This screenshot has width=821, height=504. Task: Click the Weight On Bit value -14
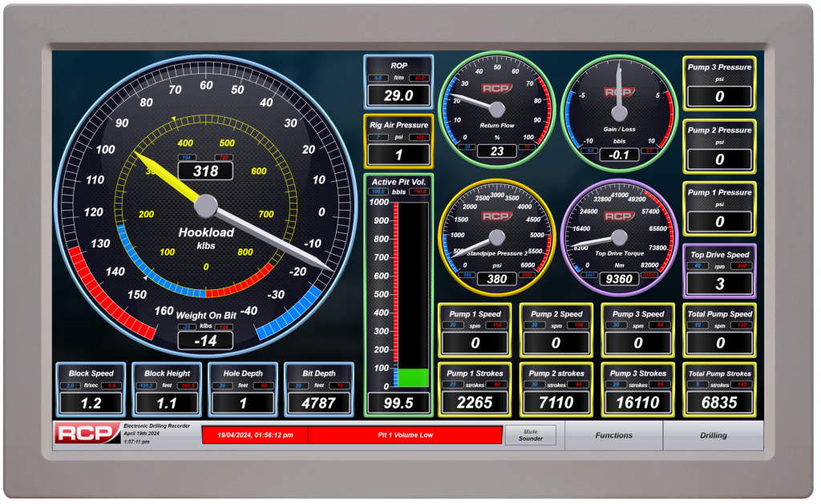[205, 341]
